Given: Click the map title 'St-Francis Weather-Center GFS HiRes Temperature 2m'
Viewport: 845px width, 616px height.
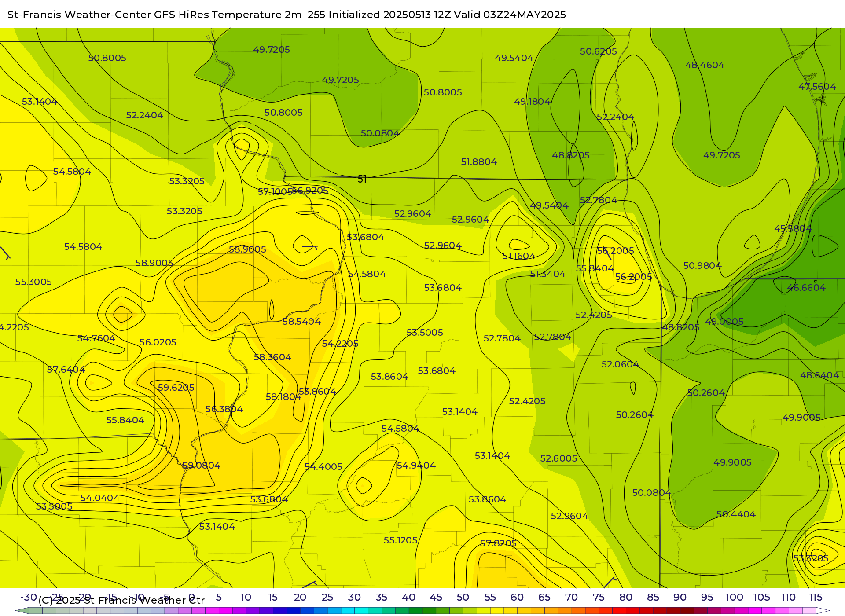Looking at the screenshot, I should (154, 15).
